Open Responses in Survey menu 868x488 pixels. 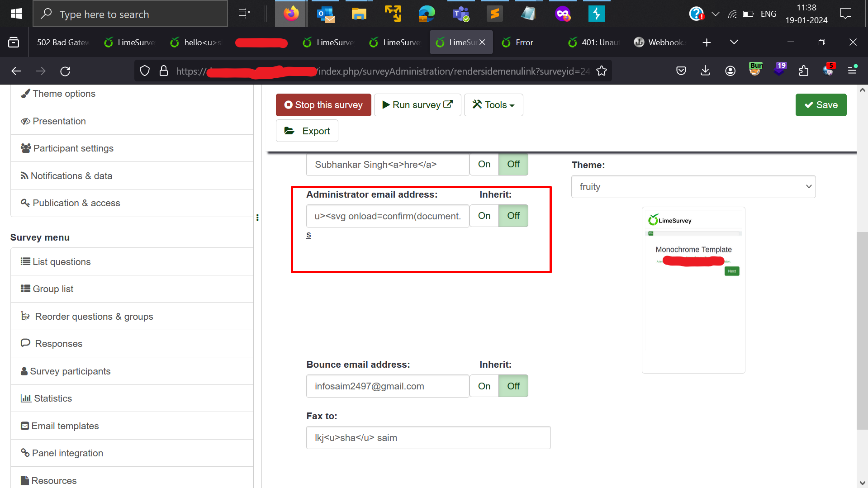pyautogui.click(x=132, y=344)
